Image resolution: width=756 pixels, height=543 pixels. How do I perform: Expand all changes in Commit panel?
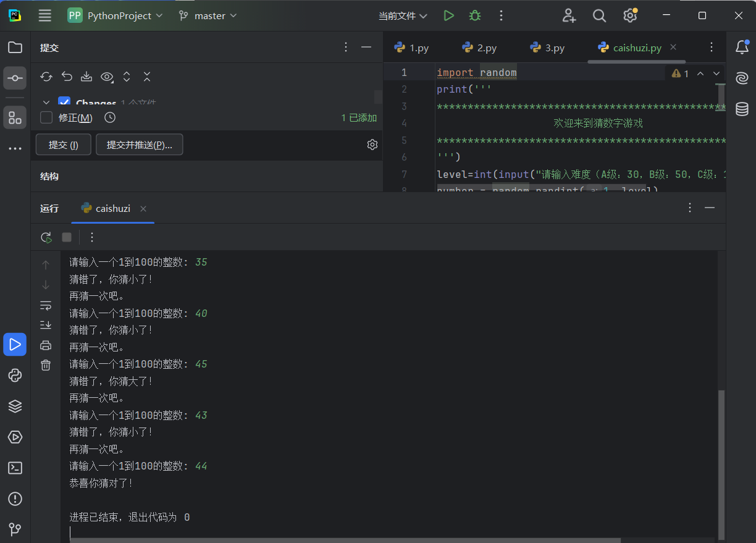[127, 77]
